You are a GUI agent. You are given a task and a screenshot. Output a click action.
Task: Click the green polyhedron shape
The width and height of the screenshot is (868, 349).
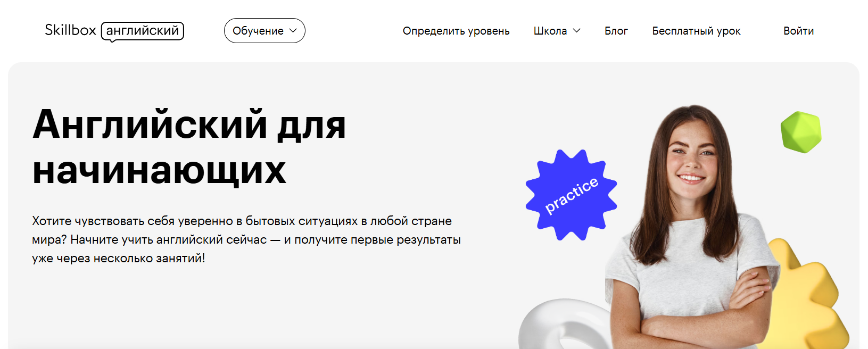coord(801,132)
